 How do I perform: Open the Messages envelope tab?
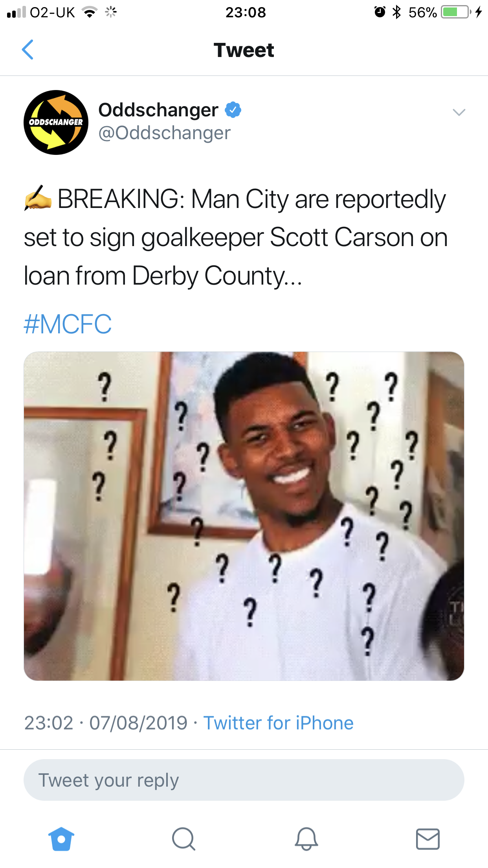point(428,839)
